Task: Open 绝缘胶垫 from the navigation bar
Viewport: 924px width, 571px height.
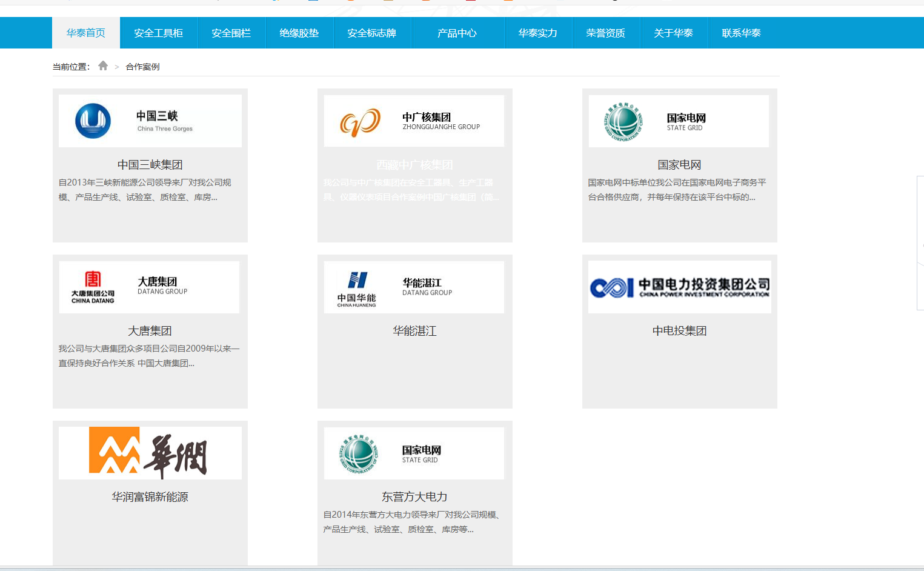Action: point(299,33)
